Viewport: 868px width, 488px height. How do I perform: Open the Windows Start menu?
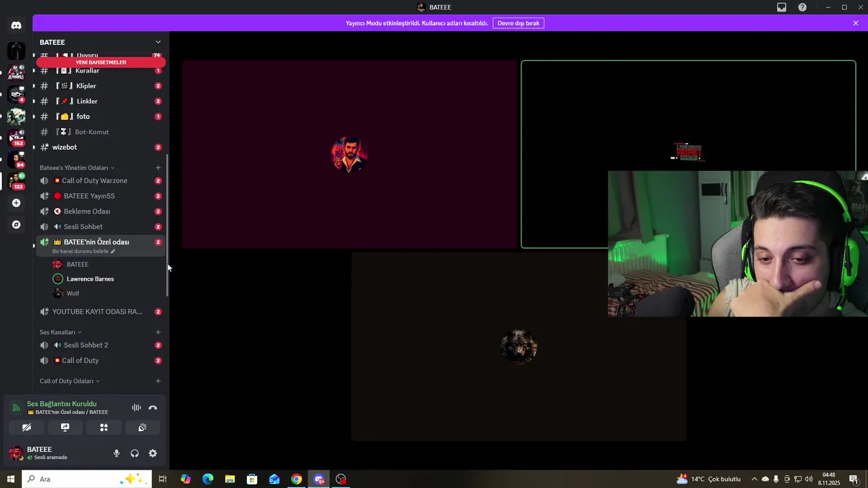coord(11,479)
